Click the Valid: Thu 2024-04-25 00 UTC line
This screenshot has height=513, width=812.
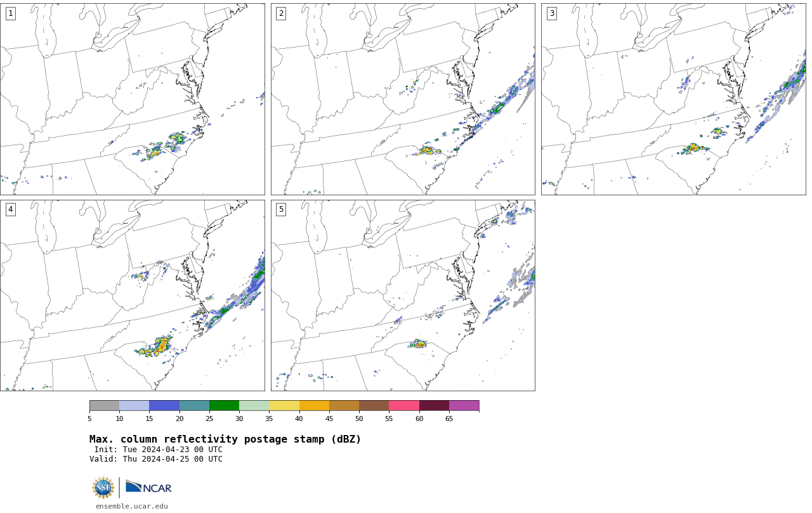156,459
